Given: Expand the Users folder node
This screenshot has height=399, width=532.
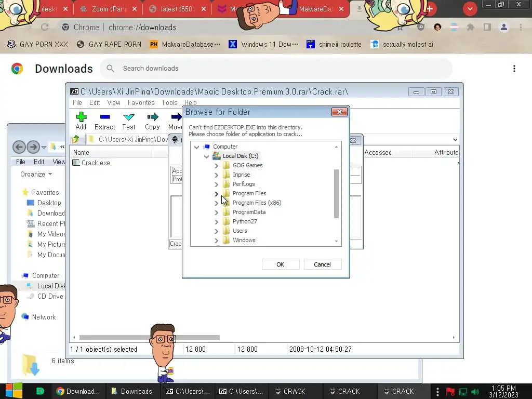Looking at the screenshot, I should [216, 231].
